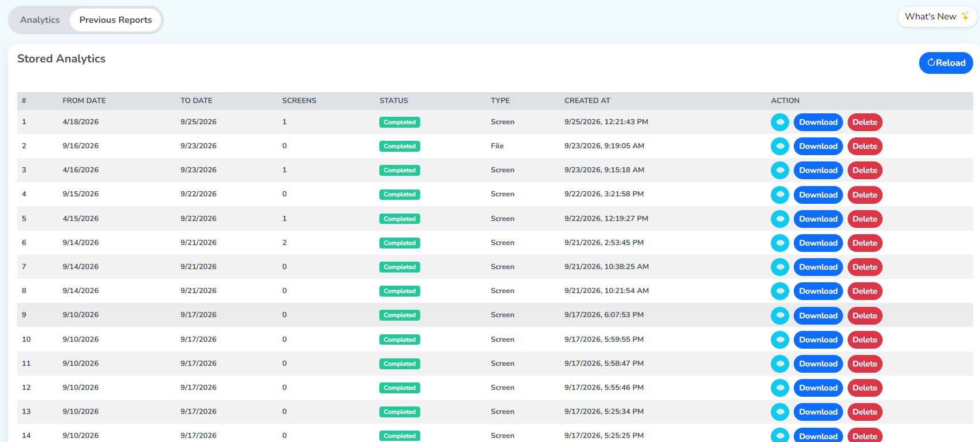Image resolution: width=980 pixels, height=442 pixels.
Task: Switch to the Analytics tab
Action: coord(40,20)
